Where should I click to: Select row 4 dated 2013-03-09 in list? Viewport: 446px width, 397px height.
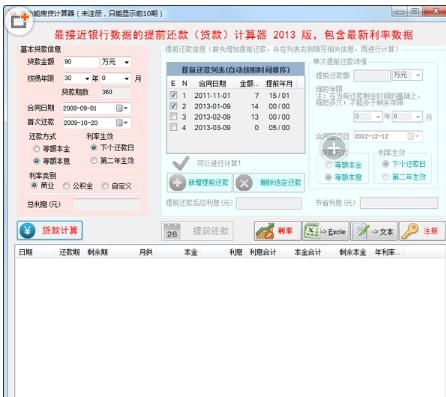(x=235, y=127)
